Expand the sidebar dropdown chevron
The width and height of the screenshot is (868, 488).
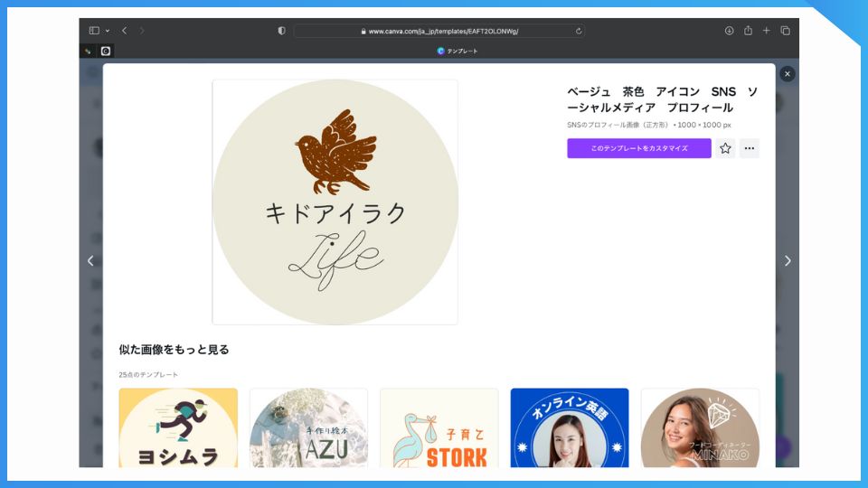pos(108,31)
